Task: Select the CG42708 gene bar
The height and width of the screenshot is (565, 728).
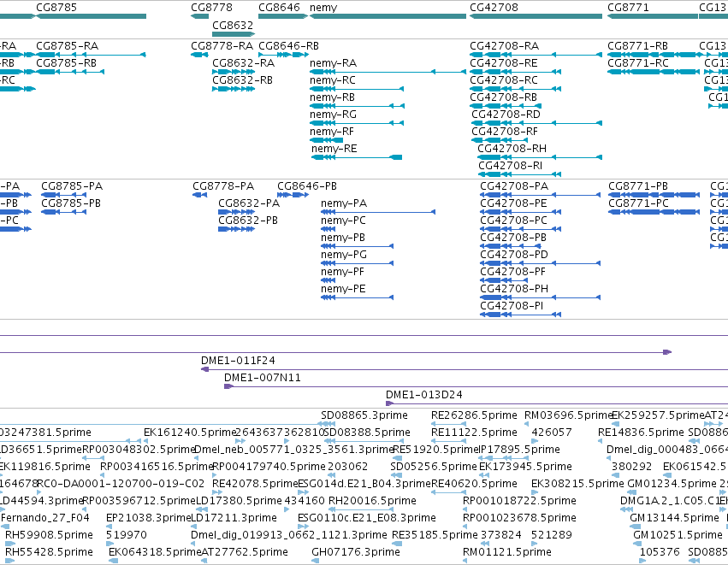Action: 536,16
